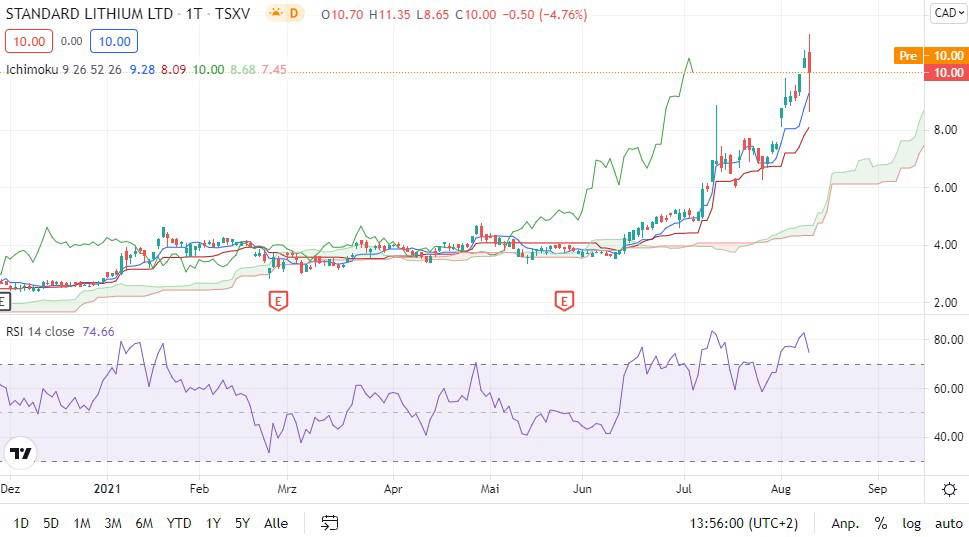Select the 3M time range
The height and width of the screenshot is (537, 969).
pos(112,523)
